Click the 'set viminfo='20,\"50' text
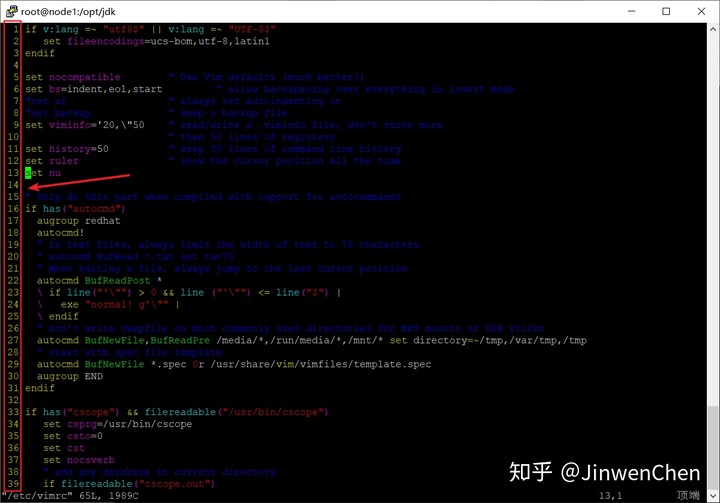 (x=84, y=125)
